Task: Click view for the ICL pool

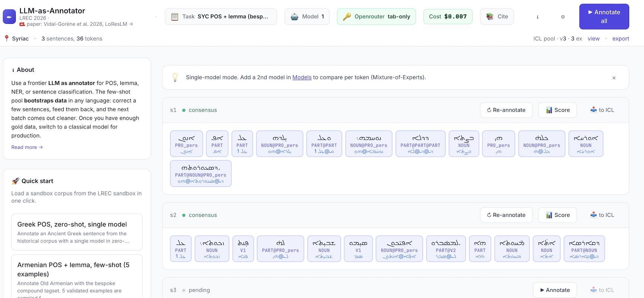Action: tap(594, 39)
